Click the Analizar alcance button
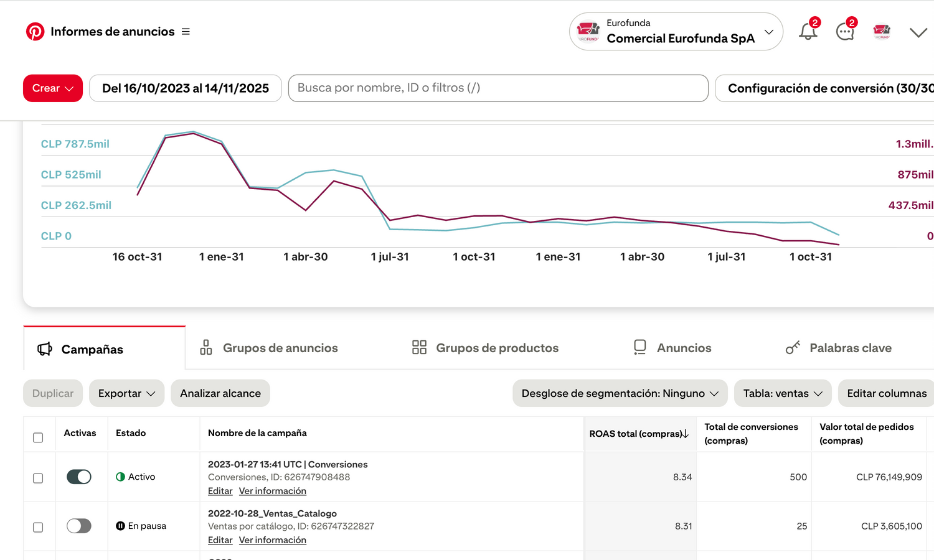Image resolution: width=934 pixels, height=560 pixels. (x=220, y=393)
